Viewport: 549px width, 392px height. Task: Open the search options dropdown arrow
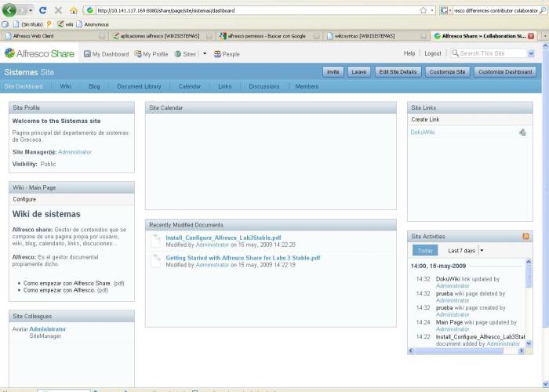pos(531,53)
